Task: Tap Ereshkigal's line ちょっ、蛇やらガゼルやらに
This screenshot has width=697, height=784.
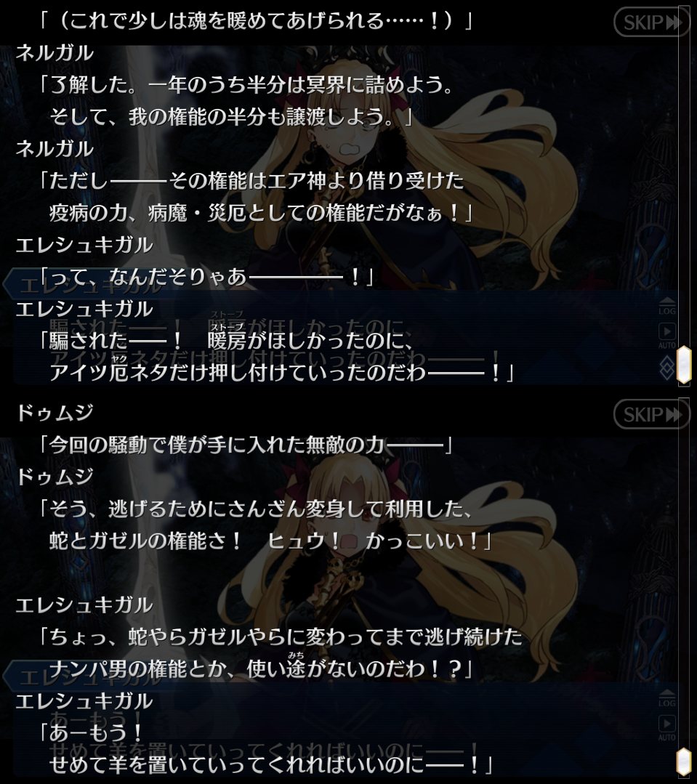Action: point(281,652)
